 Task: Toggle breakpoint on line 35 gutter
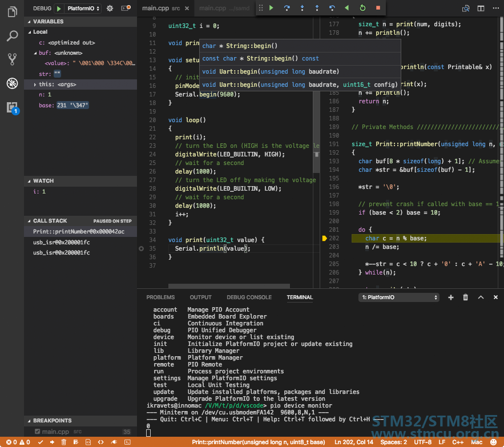pos(141,248)
